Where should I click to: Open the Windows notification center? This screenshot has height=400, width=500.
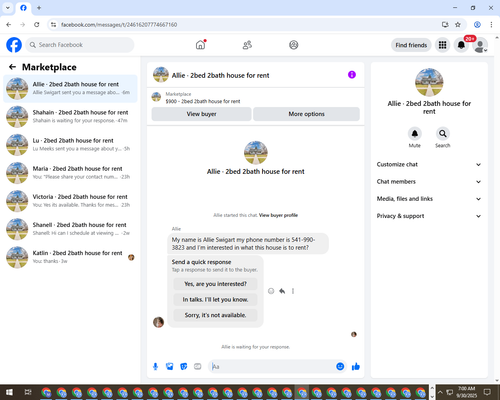[487, 392]
